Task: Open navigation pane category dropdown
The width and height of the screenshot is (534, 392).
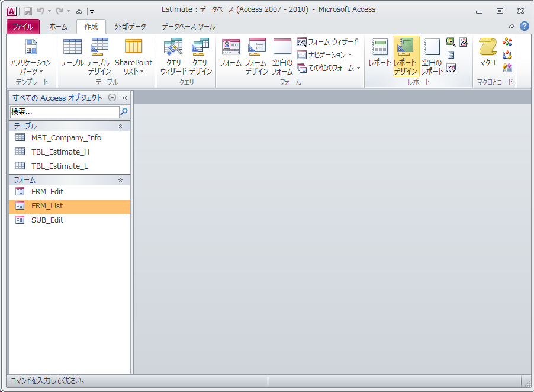Action: point(112,98)
